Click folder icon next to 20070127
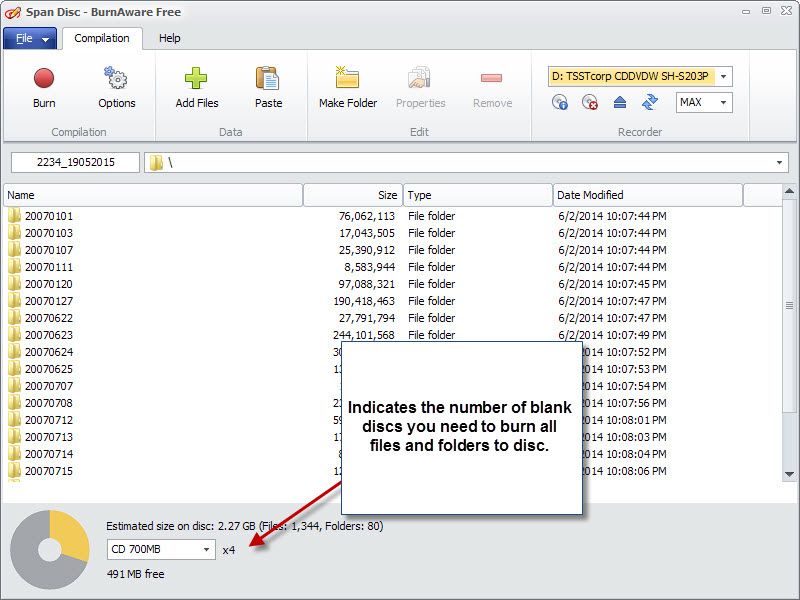This screenshot has height=600, width=800. pyautogui.click(x=14, y=301)
